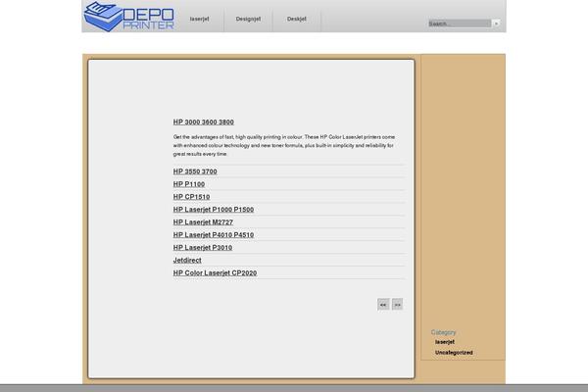Click the Category sidebar heading
This screenshot has height=392, width=588.
tap(443, 332)
